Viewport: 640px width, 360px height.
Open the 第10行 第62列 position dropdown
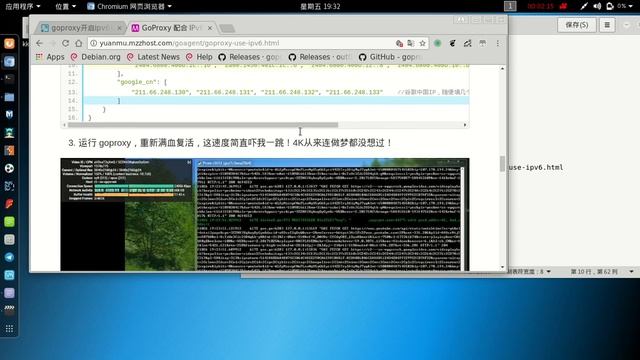(602, 271)
